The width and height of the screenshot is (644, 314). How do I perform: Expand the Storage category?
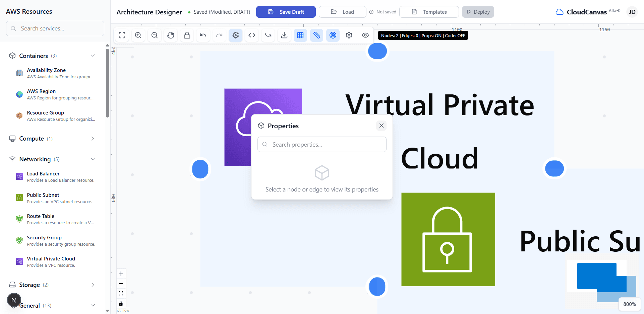[x=93, y=285]
